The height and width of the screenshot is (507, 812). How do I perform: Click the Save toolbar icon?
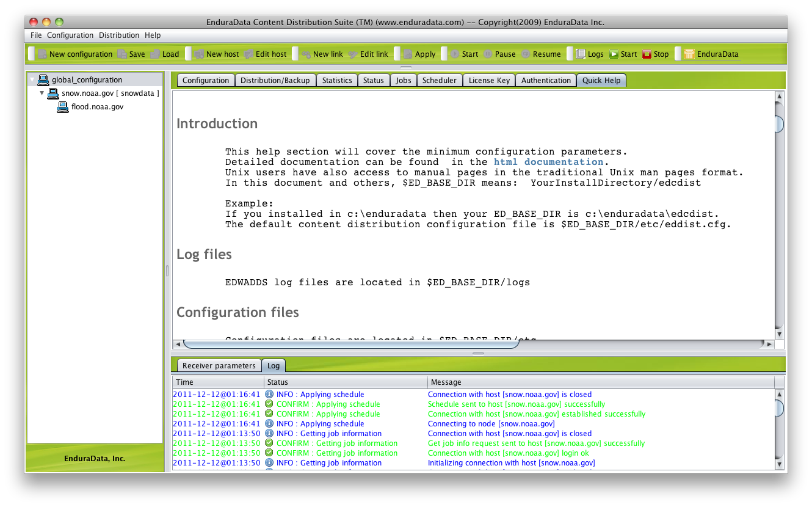pos(122,54)
